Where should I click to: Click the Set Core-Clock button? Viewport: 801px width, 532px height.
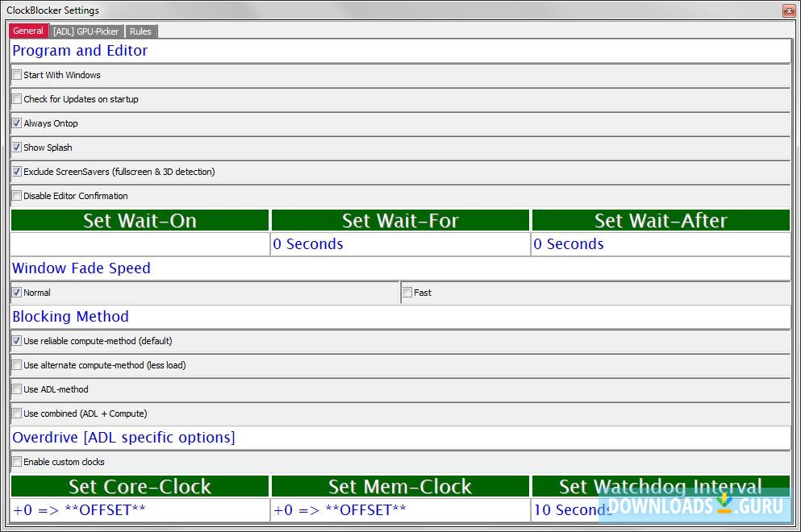pyautogui.click(x=140, y=486)
